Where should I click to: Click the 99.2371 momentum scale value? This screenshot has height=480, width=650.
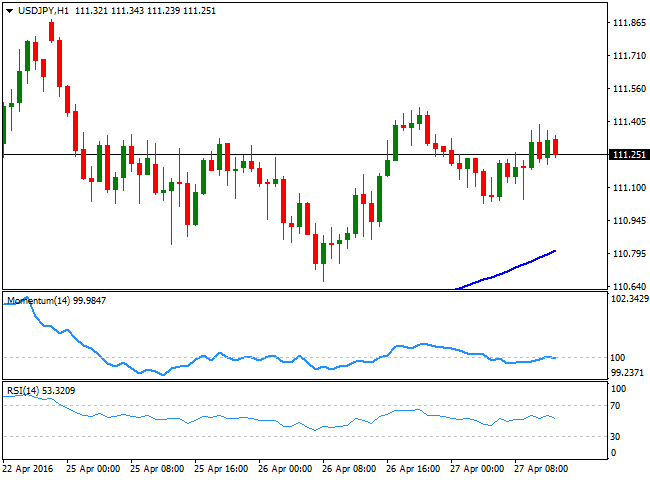click(x=627, y=373)
